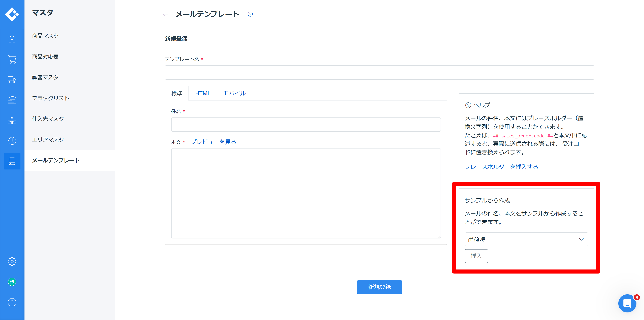Open the stacked boxes inventory icon
This screenshot has height=320, width=644.
pyautogui.click(x=12, y=120)
